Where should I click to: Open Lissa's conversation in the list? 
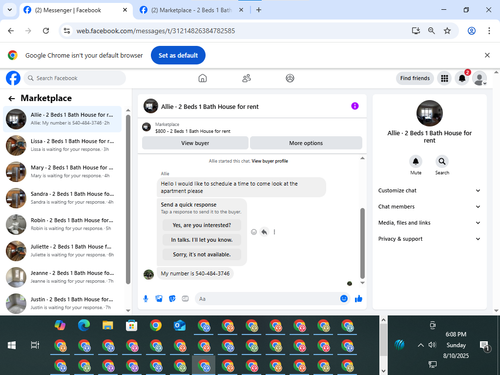(x=62, y=145)
